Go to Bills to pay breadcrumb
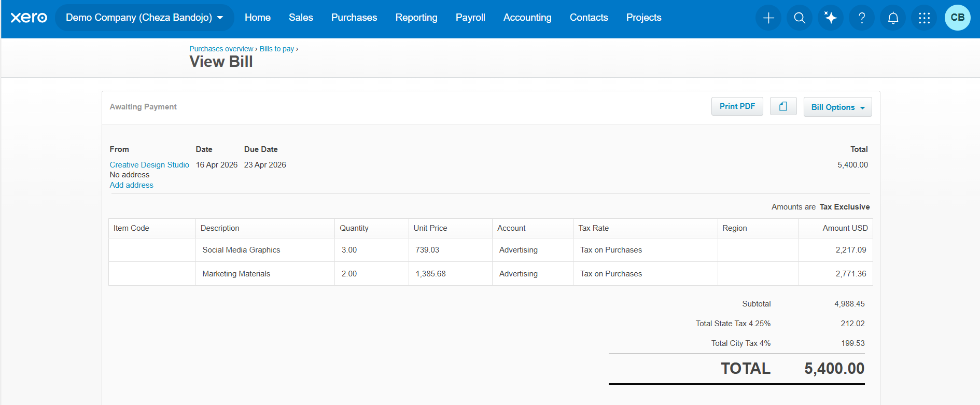This screenshot has width=980, height=405. click(277, 49)
